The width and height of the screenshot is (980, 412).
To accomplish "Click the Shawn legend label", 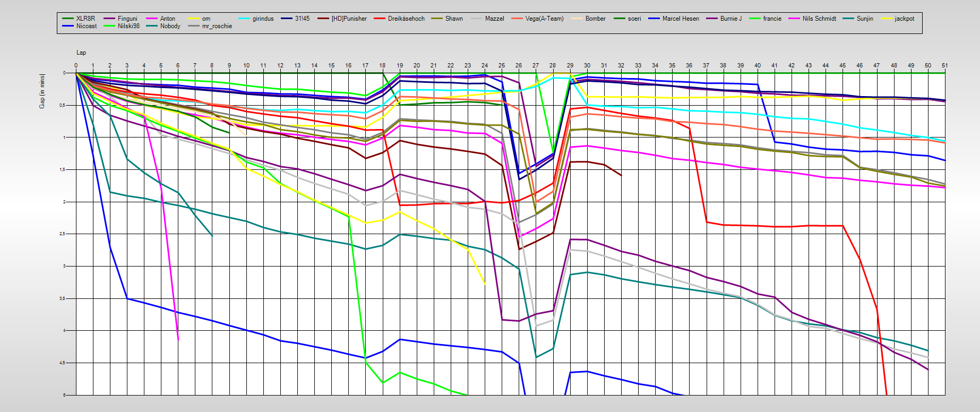I will pyautogui.click(x=454, y=19).
